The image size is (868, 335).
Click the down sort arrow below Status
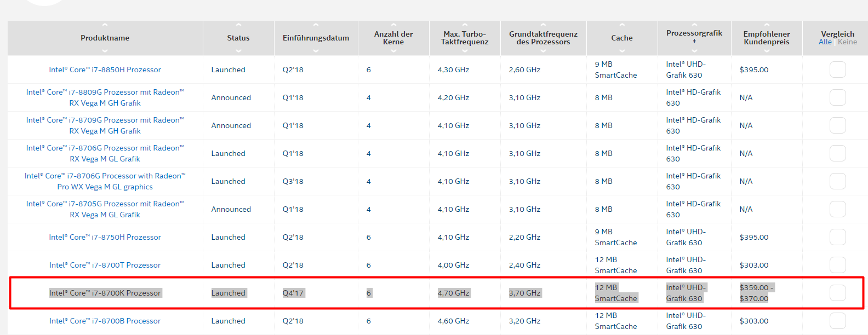click(x=238, y=51)
